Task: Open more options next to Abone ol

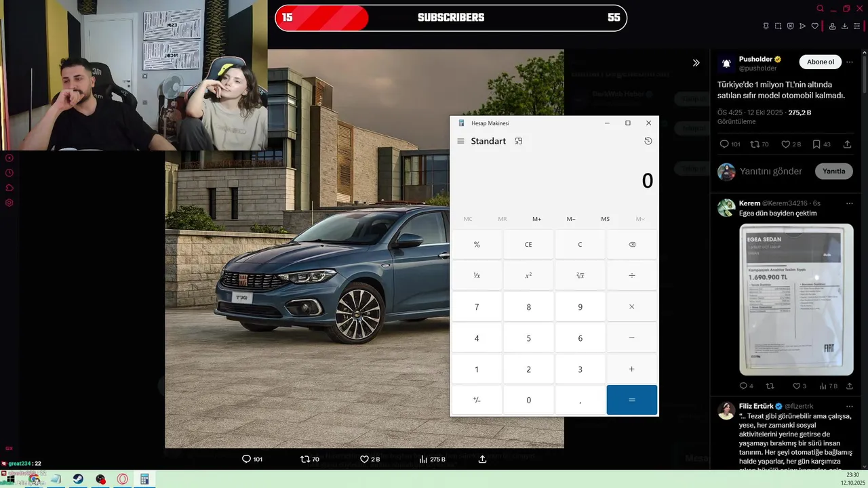Action: [850, 62]
